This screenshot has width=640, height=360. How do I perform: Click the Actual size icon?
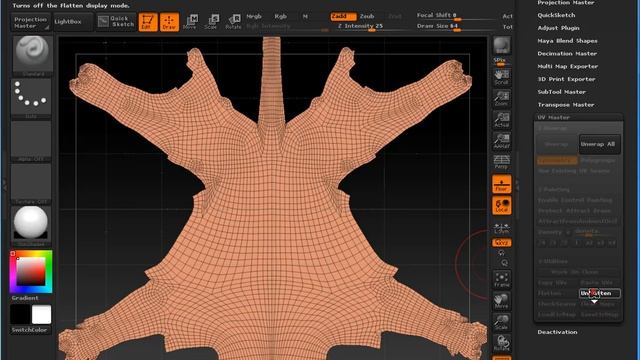tap(502, 119)
